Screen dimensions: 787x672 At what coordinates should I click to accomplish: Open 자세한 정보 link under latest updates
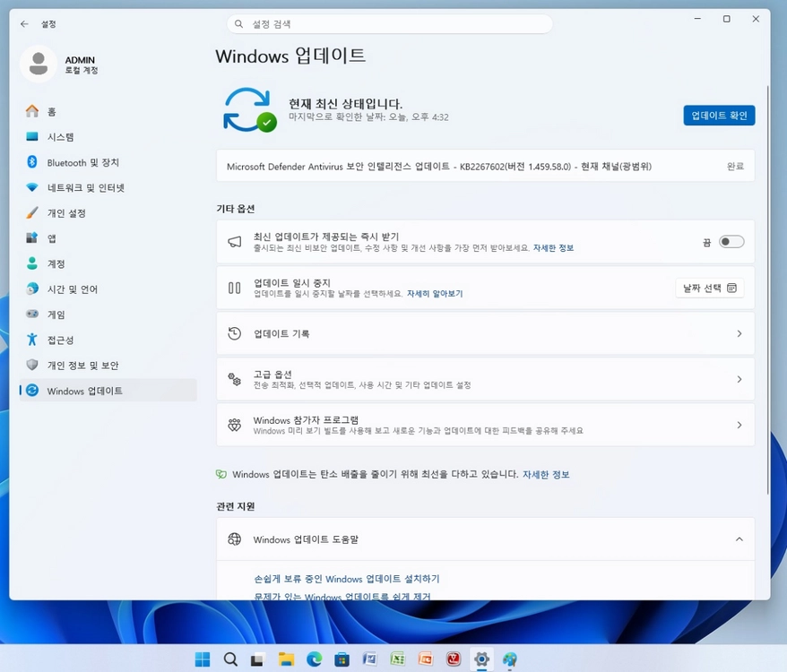click(553, 248)
